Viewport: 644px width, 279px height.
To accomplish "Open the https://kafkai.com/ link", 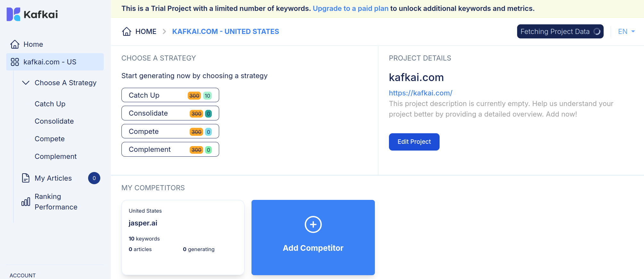I will [x=421, y=93].
